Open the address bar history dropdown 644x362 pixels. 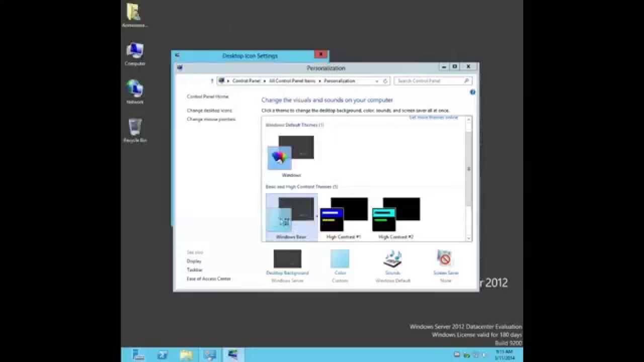(x=376, y=80)
